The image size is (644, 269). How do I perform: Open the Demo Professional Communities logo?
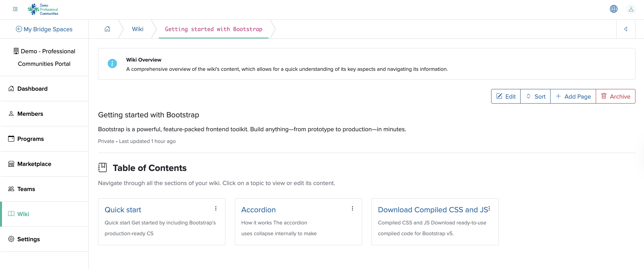tap(43, 9)
